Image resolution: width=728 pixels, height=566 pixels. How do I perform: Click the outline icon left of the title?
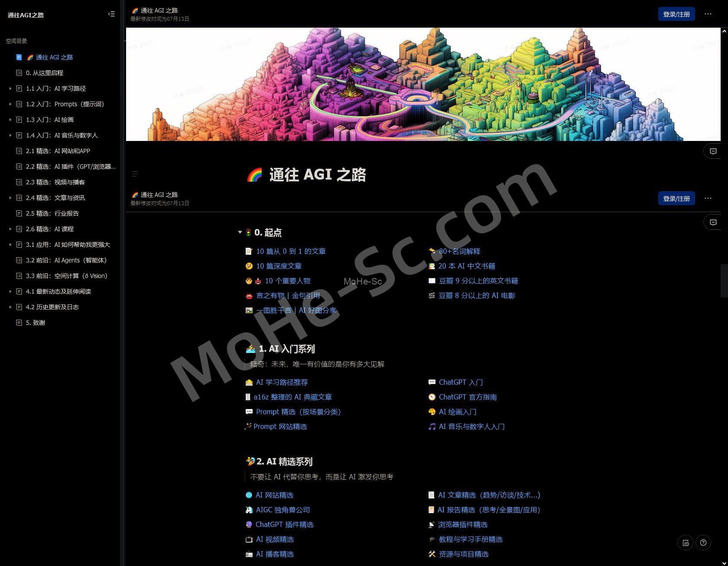tap(135, 174)
